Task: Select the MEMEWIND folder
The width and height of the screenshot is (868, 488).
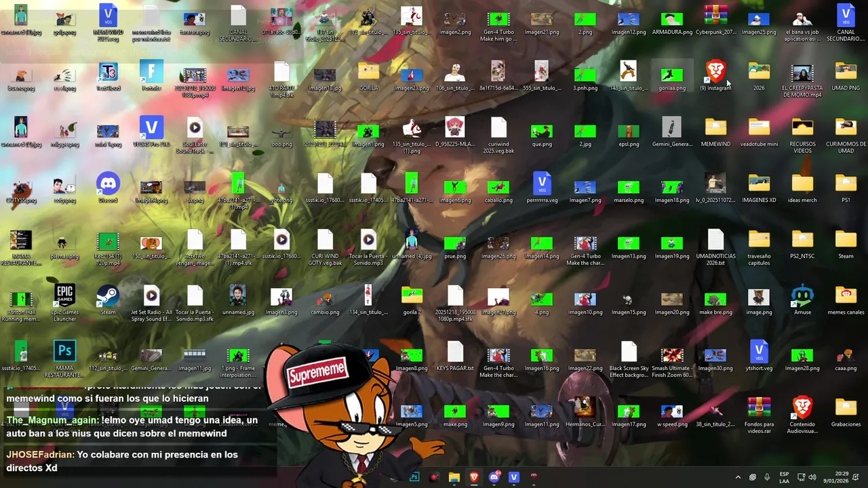Action: [715, 131]
